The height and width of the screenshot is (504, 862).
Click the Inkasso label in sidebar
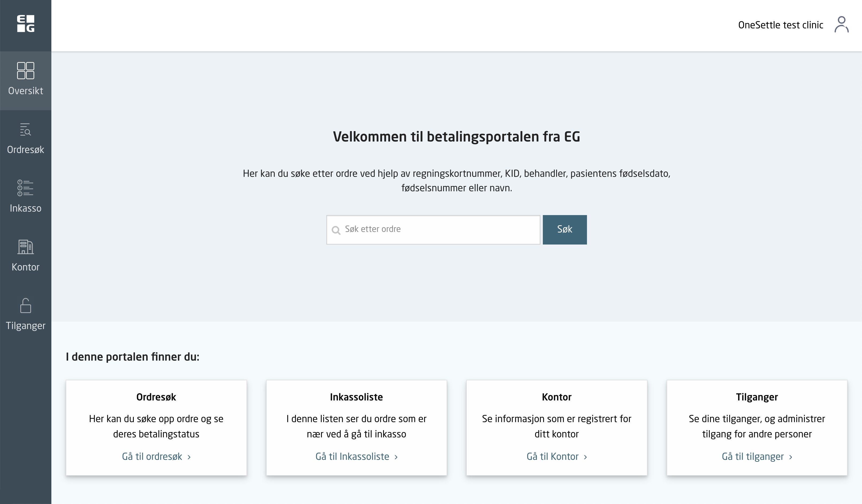coord(26,208)
